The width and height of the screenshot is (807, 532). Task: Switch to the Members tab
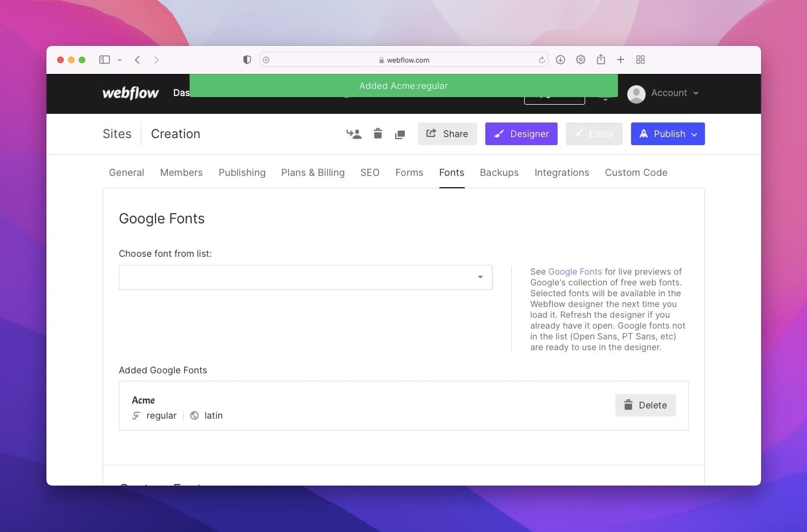click(x=181, y=173)
